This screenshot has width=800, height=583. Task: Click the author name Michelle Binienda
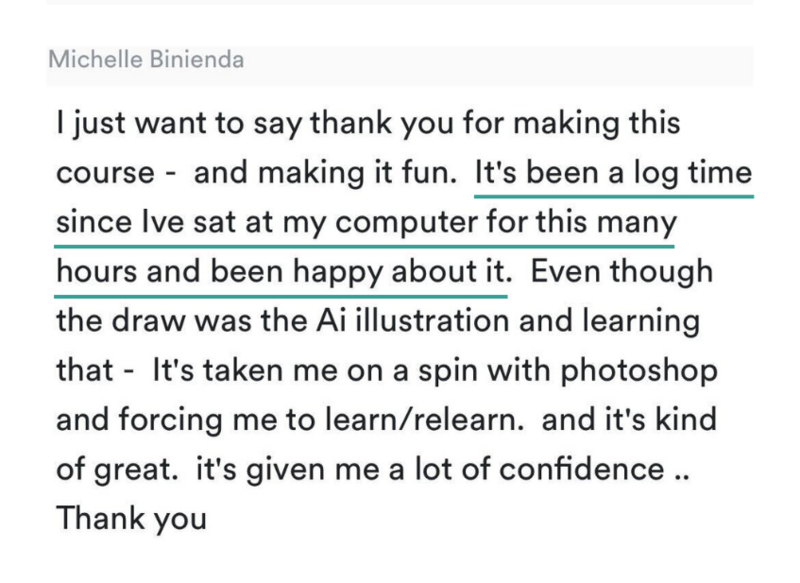click(x=146, y=59)
